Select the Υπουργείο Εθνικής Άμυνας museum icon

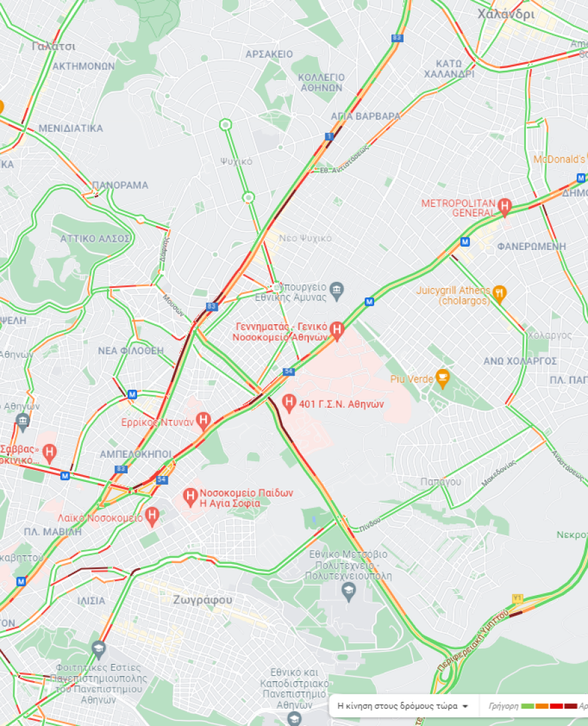click(337, 291)
